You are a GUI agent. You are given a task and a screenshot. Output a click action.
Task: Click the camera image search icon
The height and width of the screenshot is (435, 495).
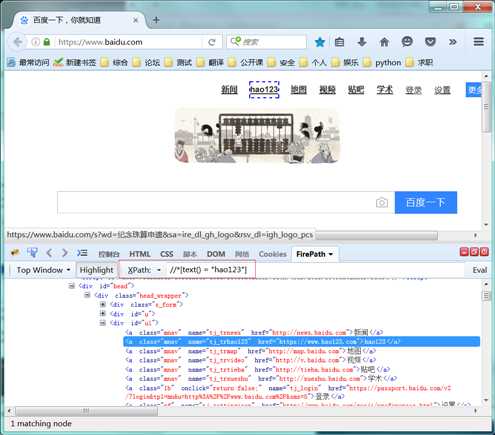click(382, 202)
